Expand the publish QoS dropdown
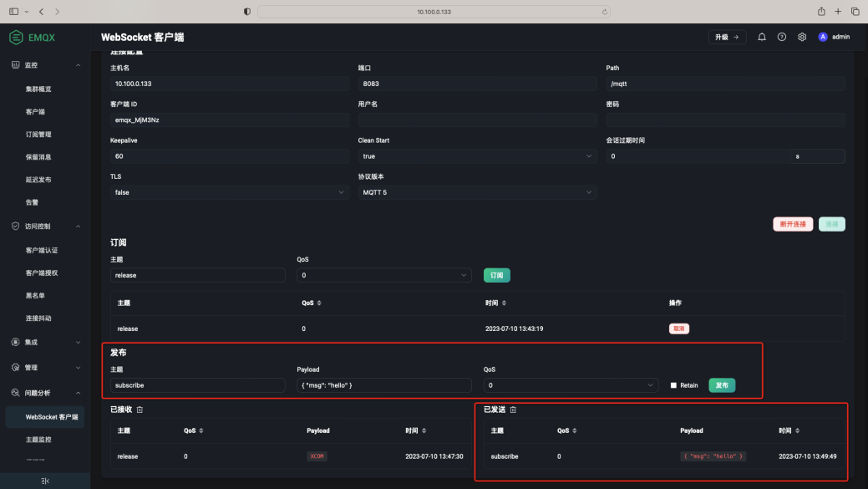This screenshot has width=868, height=489. (x=571, y=385)
